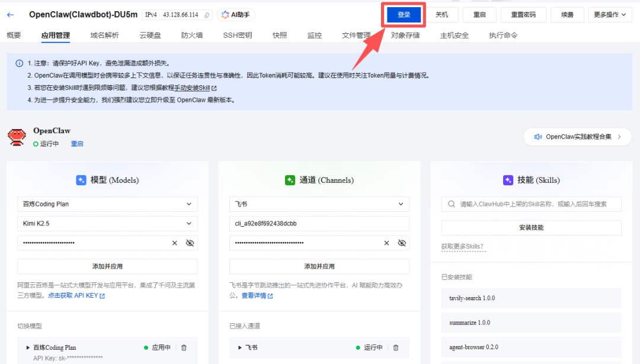The width and height of the screenshot is (640, 364).
Task: Click the search icon in the Skills box
Action: (x=452, y=204)
